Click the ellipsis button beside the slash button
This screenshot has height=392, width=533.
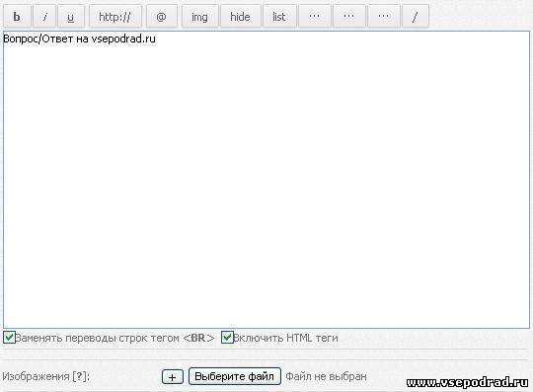pyautogui.click(x=384, y=17)
